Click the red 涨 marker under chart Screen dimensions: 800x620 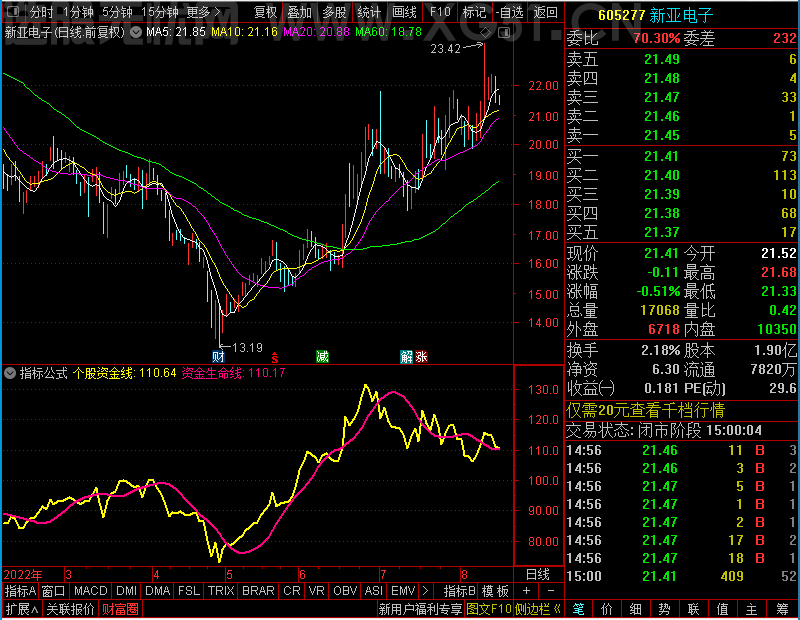421,356
